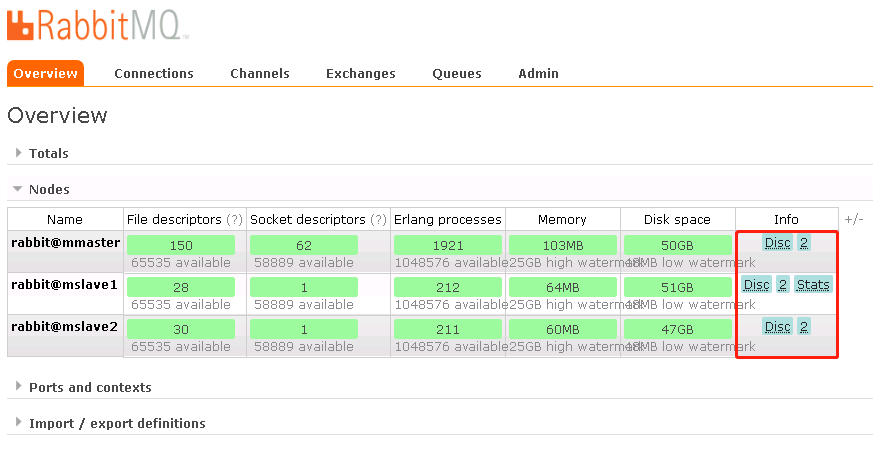Click the Erlang processes column header
The height and width of the screenshot is (449, 873).
point(448,219)
